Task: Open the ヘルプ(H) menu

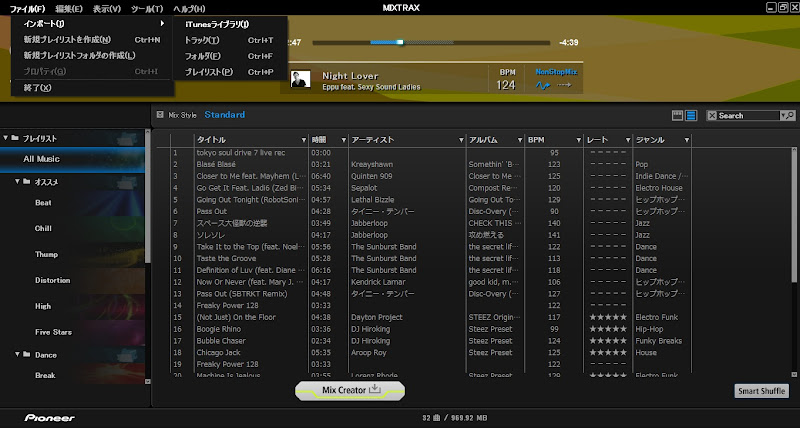Action: click(x=189, y=9)
